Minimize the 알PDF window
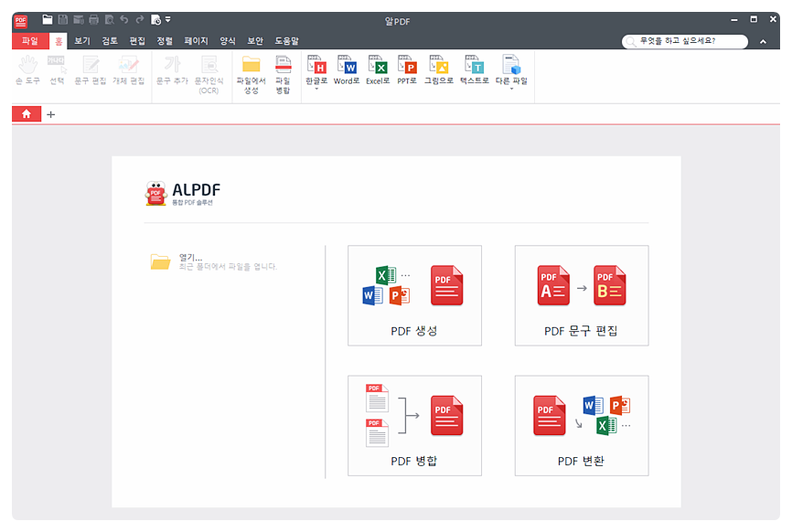Image resolution: width=792 pixels, height=532 pixels. click(733, 20)
